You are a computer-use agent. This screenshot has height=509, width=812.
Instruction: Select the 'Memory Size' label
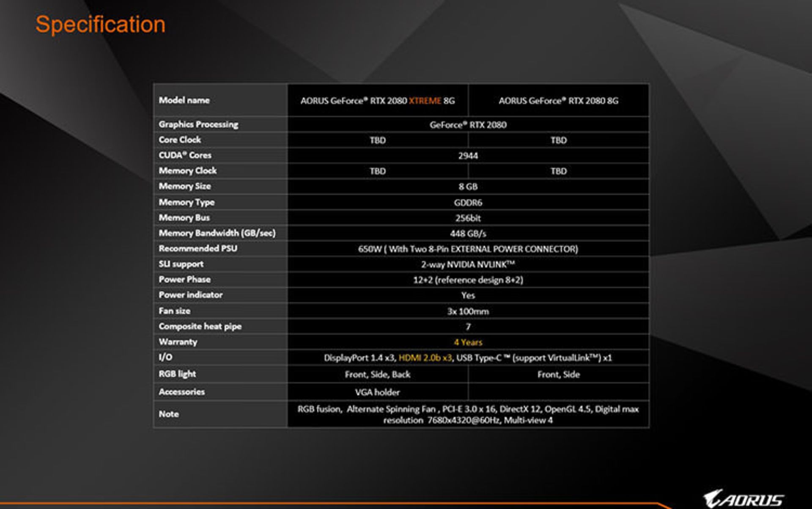point(184,186)
